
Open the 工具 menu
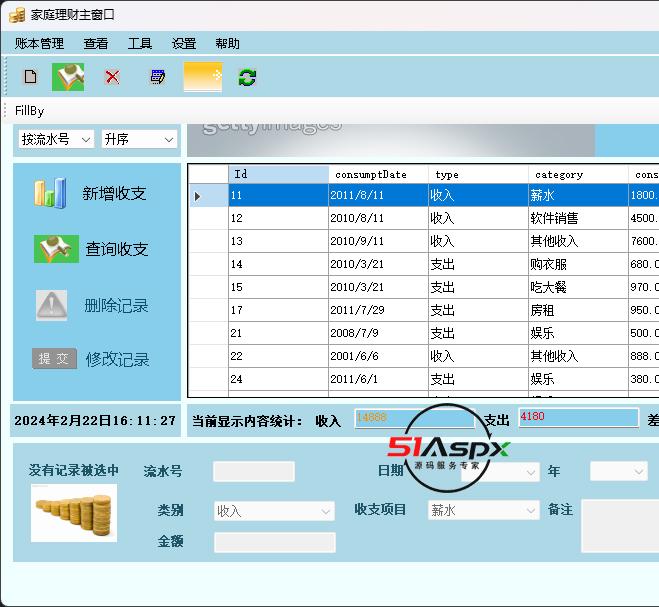[x=140, y=43]
